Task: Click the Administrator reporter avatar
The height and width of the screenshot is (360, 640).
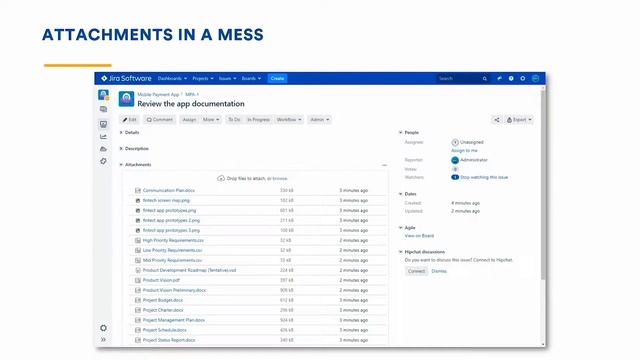Action: click(455, 160)
